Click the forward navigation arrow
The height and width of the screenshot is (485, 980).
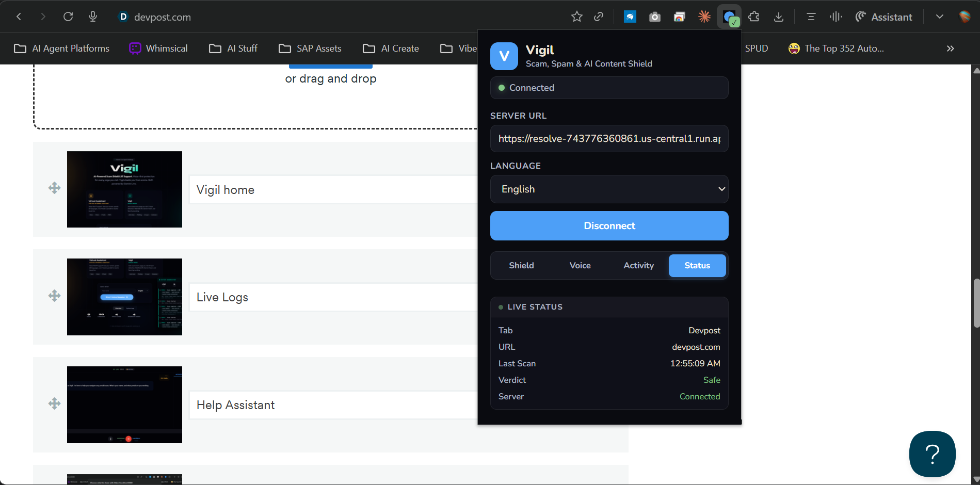pos(43,17)
